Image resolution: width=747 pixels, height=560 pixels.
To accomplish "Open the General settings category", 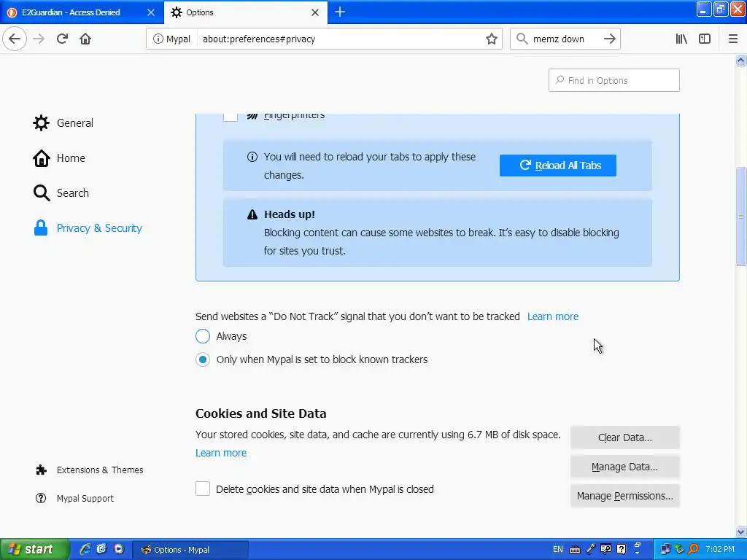I will coord(63,122).
